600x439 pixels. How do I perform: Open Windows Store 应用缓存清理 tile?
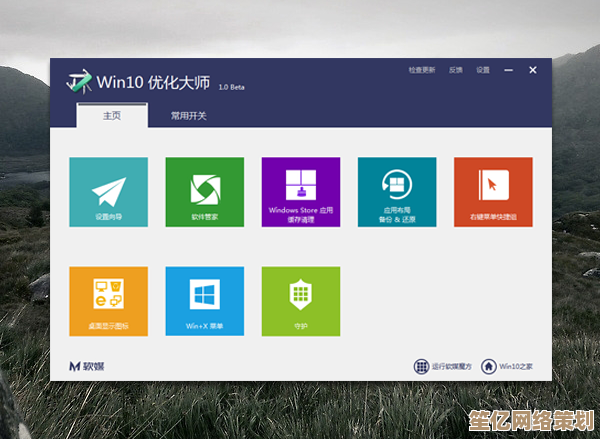tap(301, 192)
